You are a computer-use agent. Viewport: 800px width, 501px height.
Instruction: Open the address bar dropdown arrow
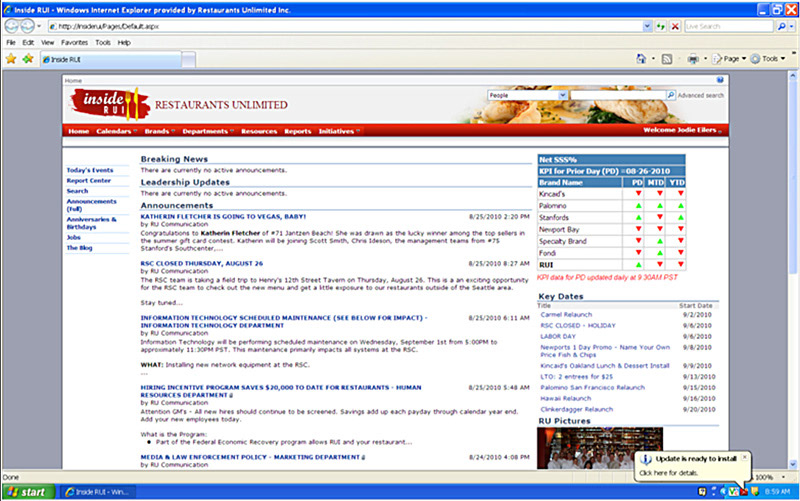click(x=647, y=26)
